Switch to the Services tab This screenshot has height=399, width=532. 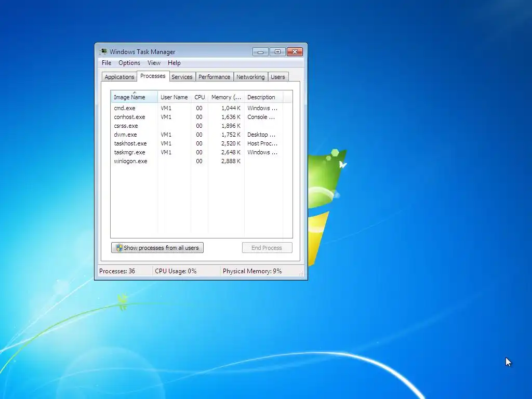click(182, 77)
